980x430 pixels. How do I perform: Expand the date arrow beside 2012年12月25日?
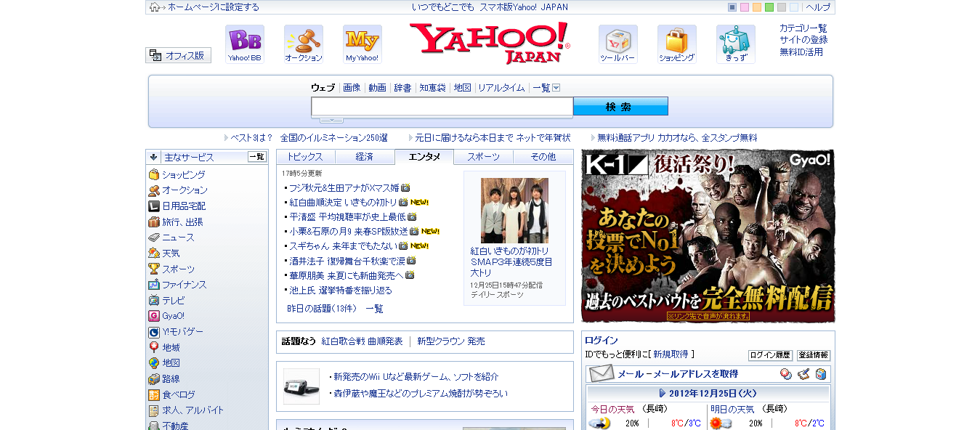(662, 393)
